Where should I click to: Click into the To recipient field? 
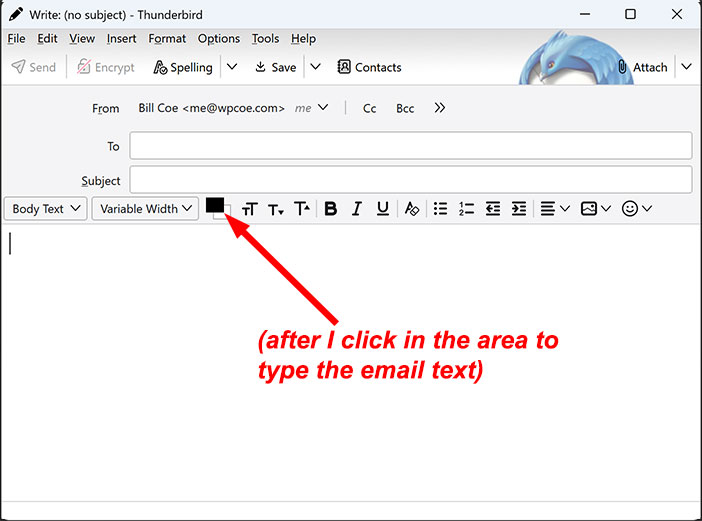point(411,145)
